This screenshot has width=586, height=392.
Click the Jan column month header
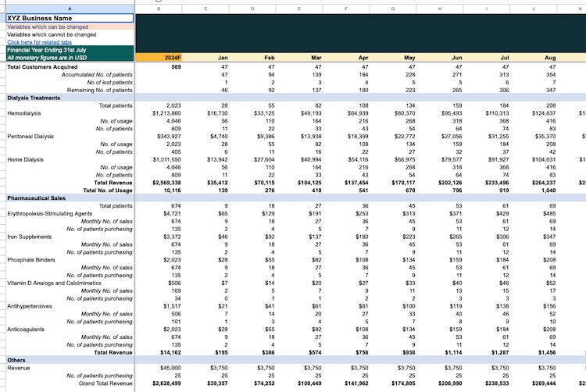pyautogui.click(x=223, y=58)
